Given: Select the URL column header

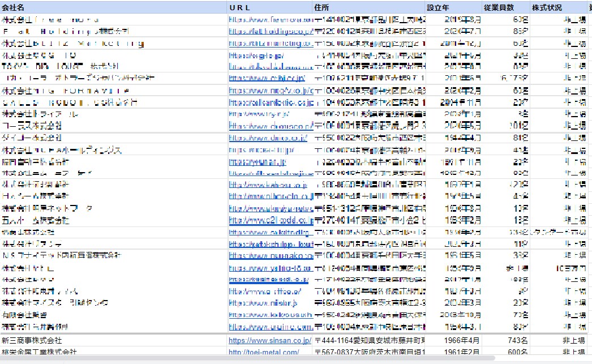Looking at the screenshot, I should coord(270,7).
